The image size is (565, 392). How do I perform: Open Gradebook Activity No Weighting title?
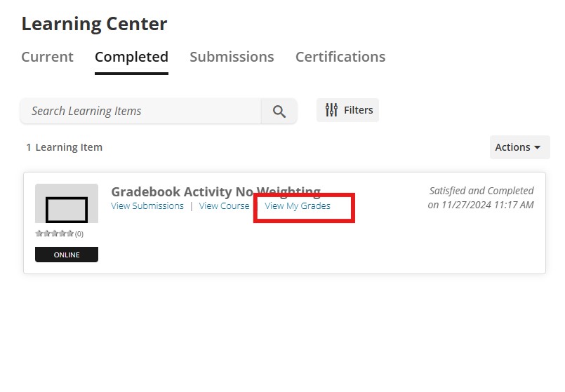216,191
